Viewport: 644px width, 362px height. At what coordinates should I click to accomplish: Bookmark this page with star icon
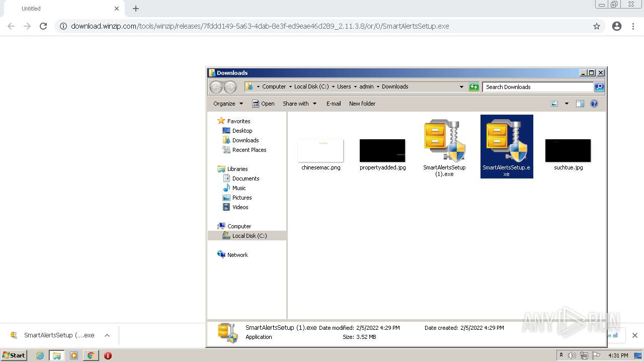tap(597, 26)
